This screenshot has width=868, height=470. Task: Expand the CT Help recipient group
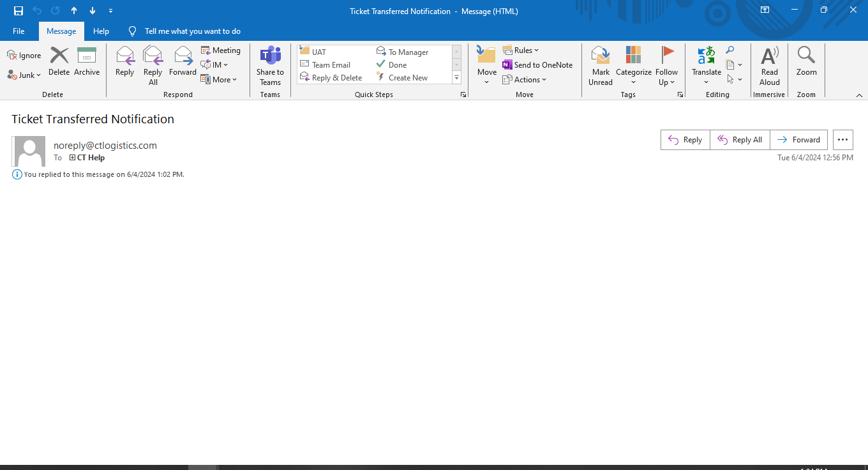(x=73, y=158)
